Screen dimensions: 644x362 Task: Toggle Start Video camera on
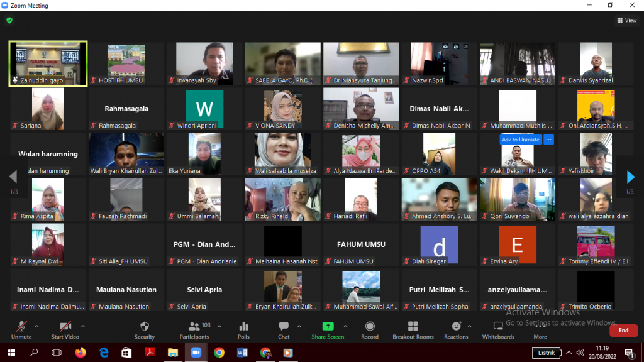(x=65, y=327)
